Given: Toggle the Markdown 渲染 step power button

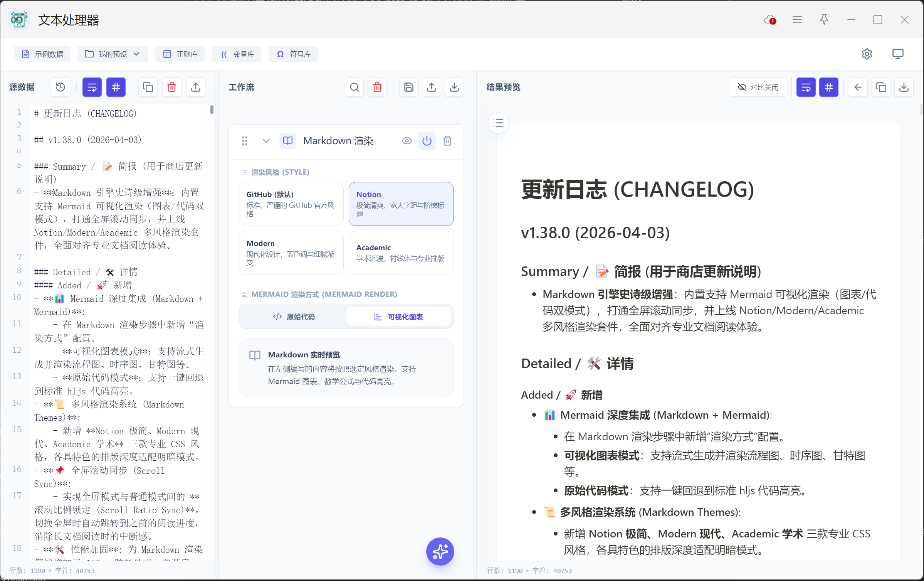Looking at the screenshot, I should click(x=427, y=141).
